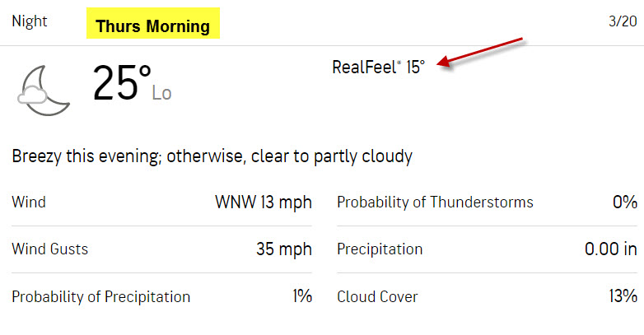Select the Night label
The image size is (644, 335).
[x=30, y=21]
